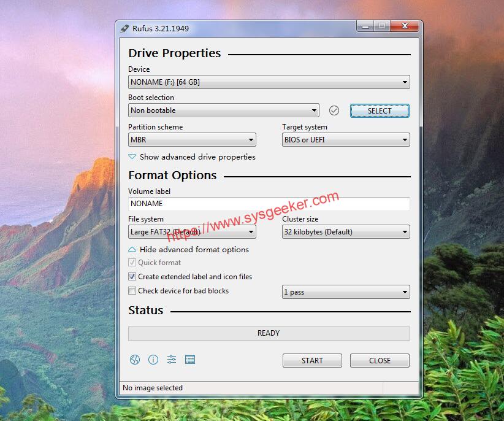Click the checksum checkmark icon
Image resolution: width=504 pixels, height=421 pixels.
334,110
